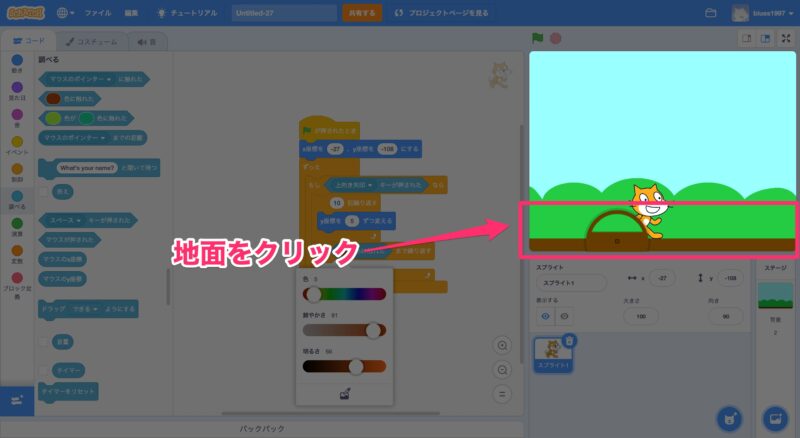Open the choose a sprite button
800x438 pixels.
[729, 416]
